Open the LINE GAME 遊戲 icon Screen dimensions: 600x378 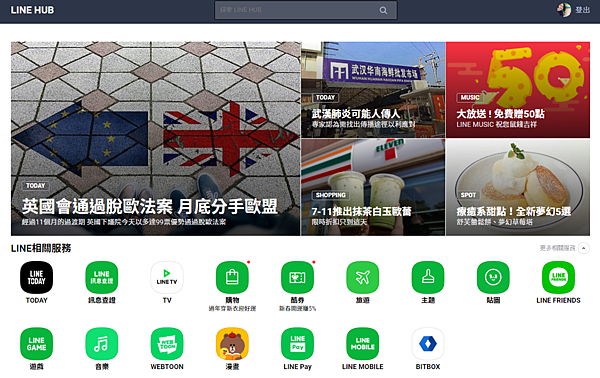point(36,344)
